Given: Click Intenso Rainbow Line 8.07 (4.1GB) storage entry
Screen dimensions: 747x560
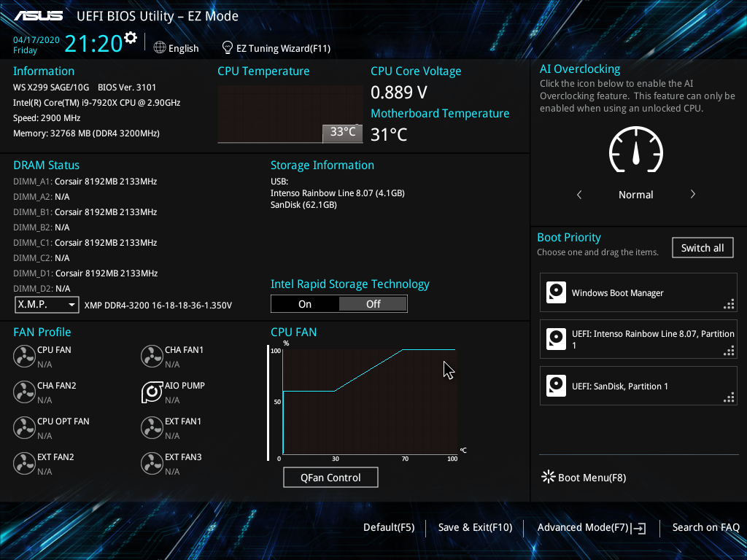Looking at the screenshot, I should click(x=337, y=192).
